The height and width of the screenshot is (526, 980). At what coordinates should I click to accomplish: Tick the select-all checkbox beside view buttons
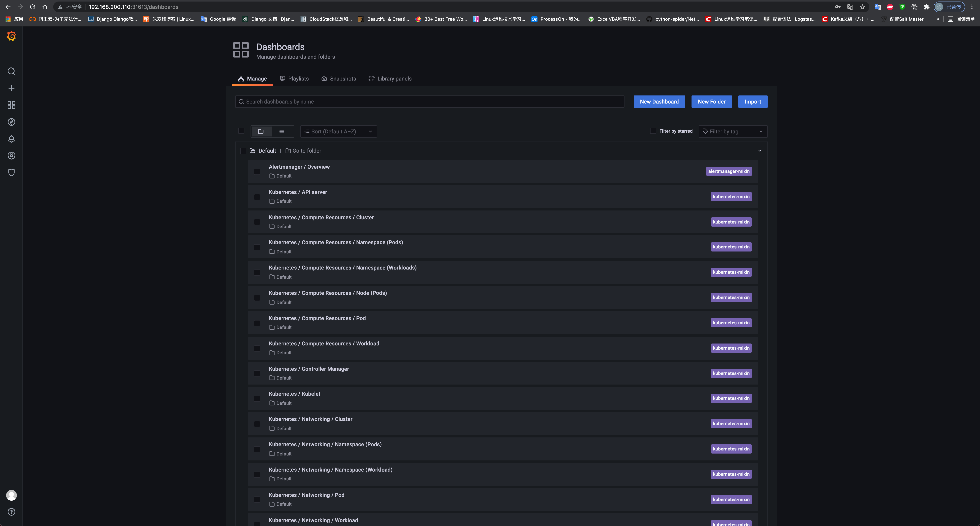point(241,131)
